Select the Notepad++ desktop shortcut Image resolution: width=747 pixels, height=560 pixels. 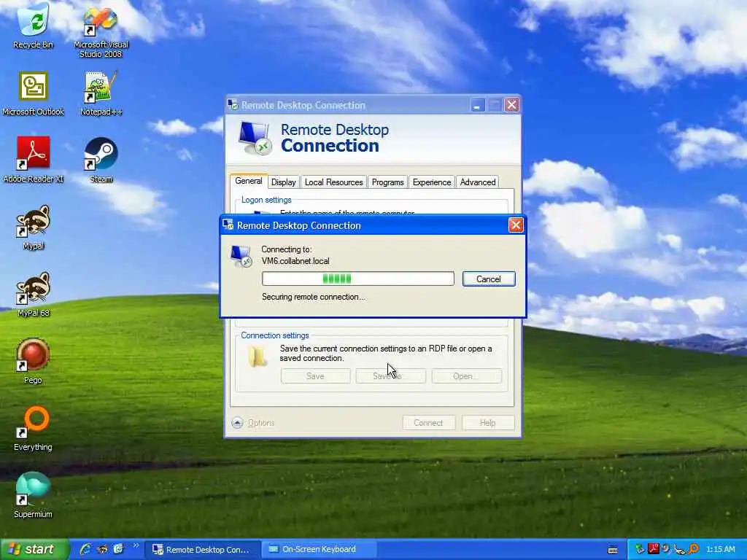[x=101, y=93]
